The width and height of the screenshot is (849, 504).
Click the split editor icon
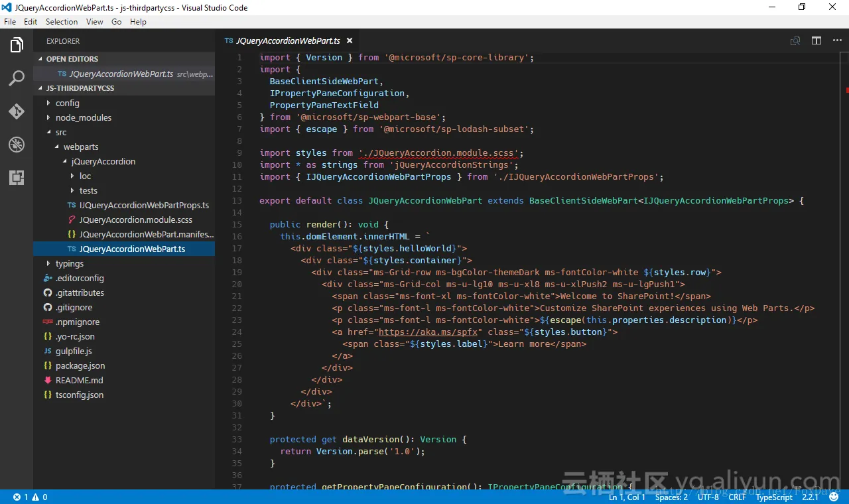(816, 41)
